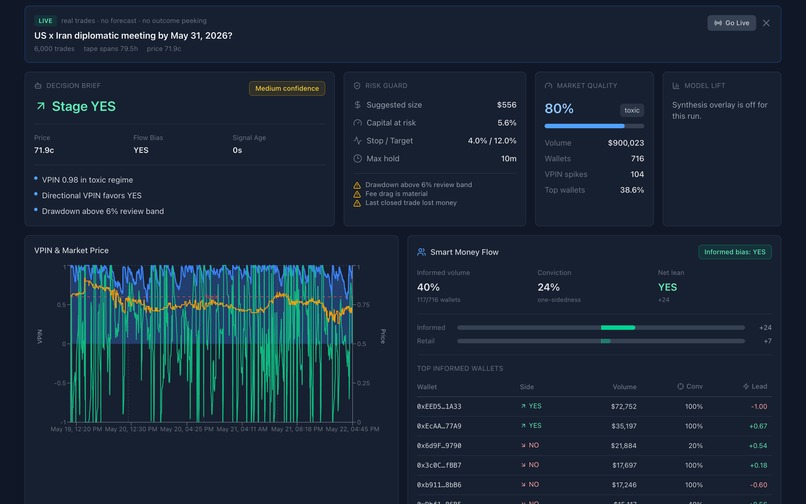Click the Conv column header icon
806x504 pixels.
click(680, 386)
